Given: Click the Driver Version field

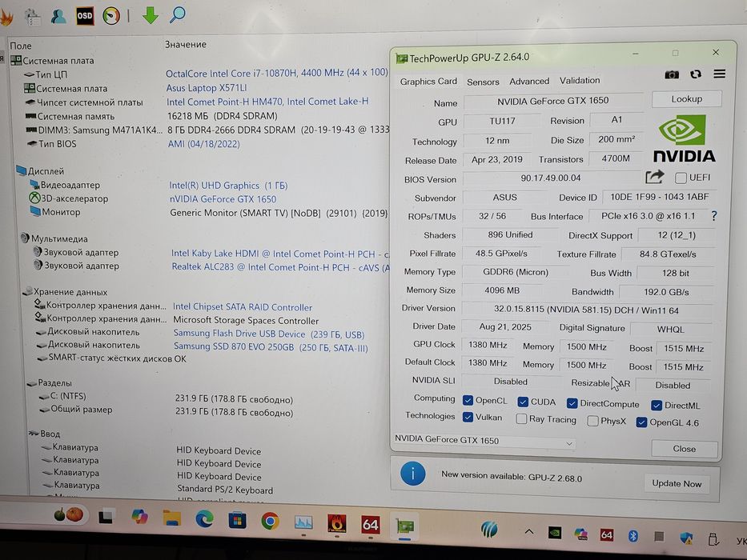Looking at the screenshot, I should point(586,310).
